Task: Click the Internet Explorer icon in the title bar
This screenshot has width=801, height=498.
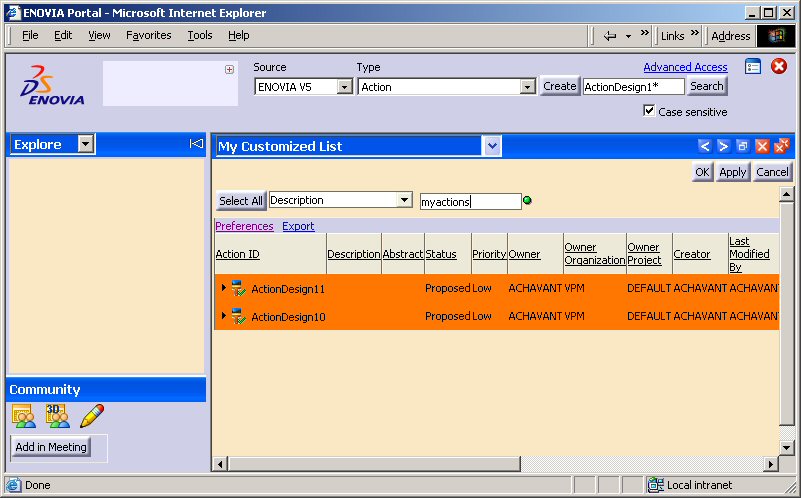Action: [x=13, y=13]
